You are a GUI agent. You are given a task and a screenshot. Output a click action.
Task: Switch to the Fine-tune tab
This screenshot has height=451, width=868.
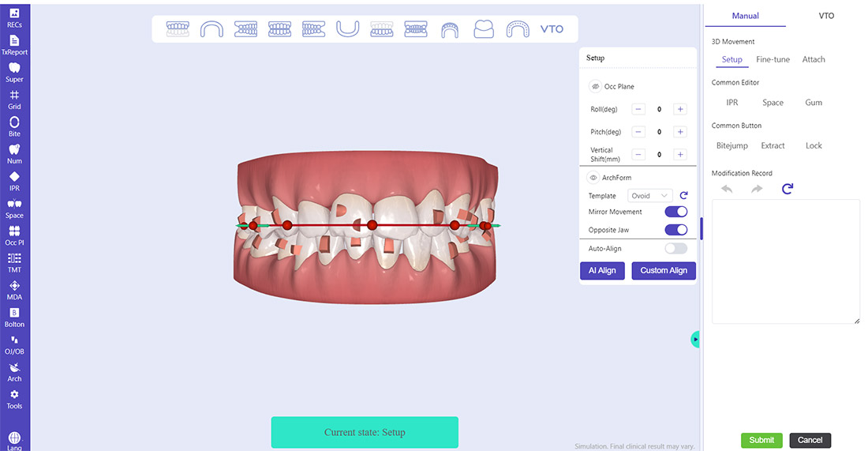point(773,59)
